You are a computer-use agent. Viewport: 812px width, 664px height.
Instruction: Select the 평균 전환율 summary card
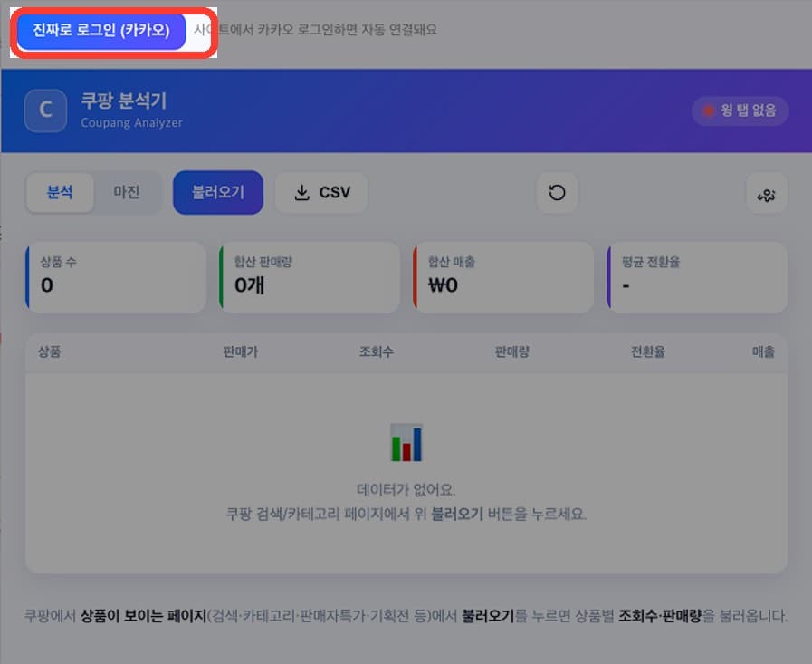point(697,277)
